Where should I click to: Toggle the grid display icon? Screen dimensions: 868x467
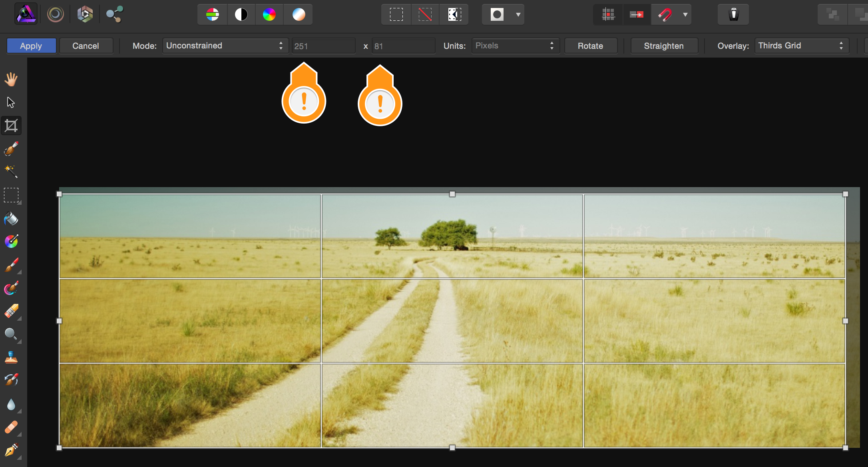coord(608,15)
